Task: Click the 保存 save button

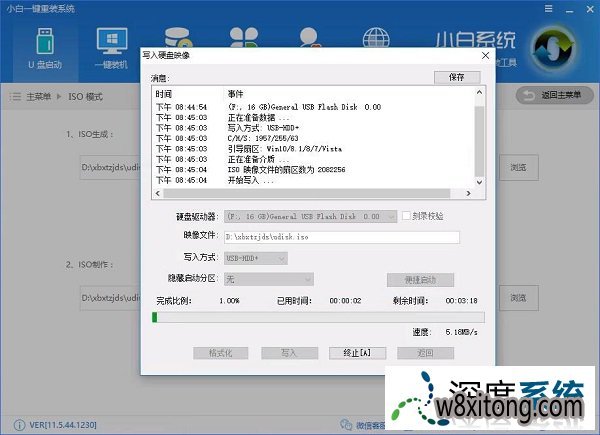Action: click(457, 77)
